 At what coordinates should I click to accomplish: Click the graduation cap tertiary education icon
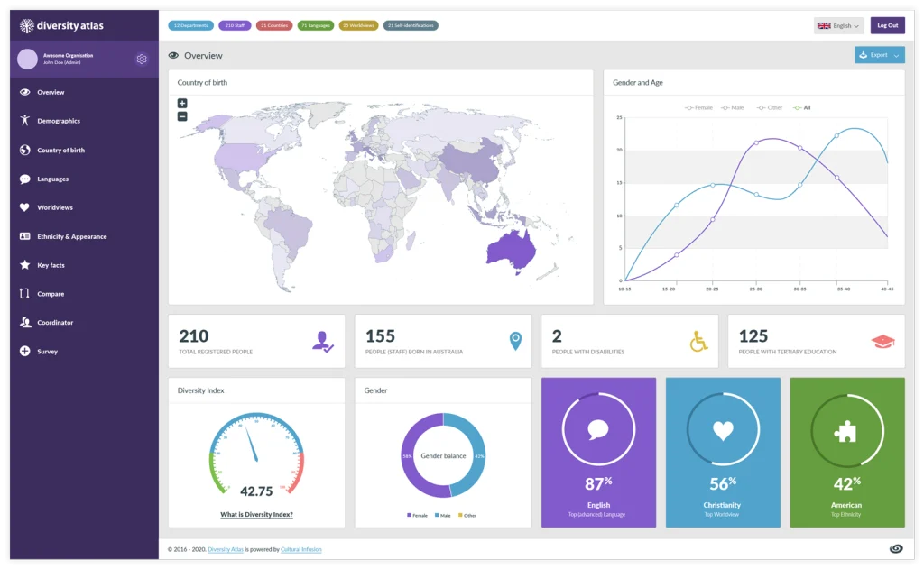(x=882, y=341)
